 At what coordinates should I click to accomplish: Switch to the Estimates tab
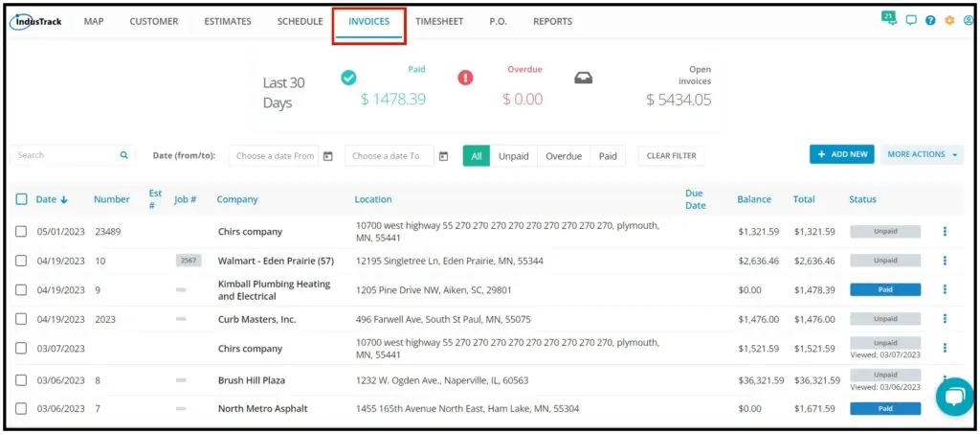pos(228,21)
